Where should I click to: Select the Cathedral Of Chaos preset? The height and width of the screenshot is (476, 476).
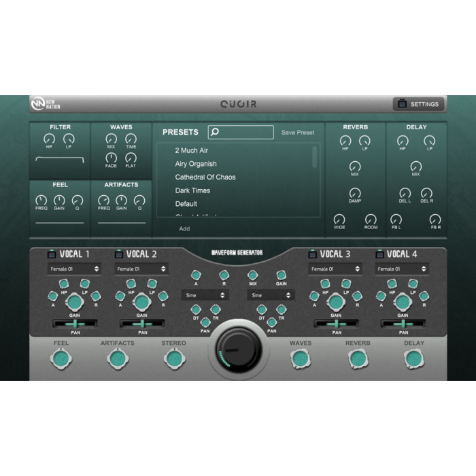coord(205,177)
